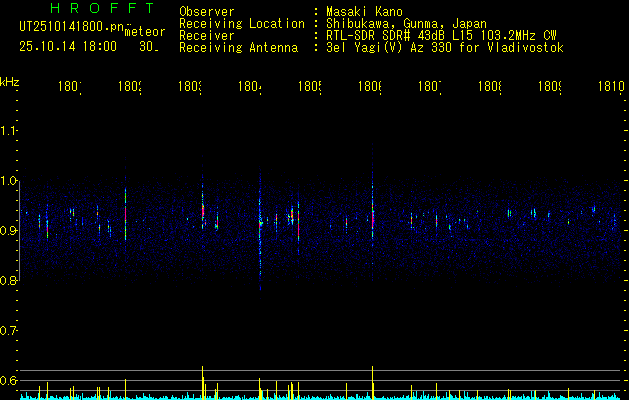
Task: Click the 0.7 frequency axis label
Action: 8,331
